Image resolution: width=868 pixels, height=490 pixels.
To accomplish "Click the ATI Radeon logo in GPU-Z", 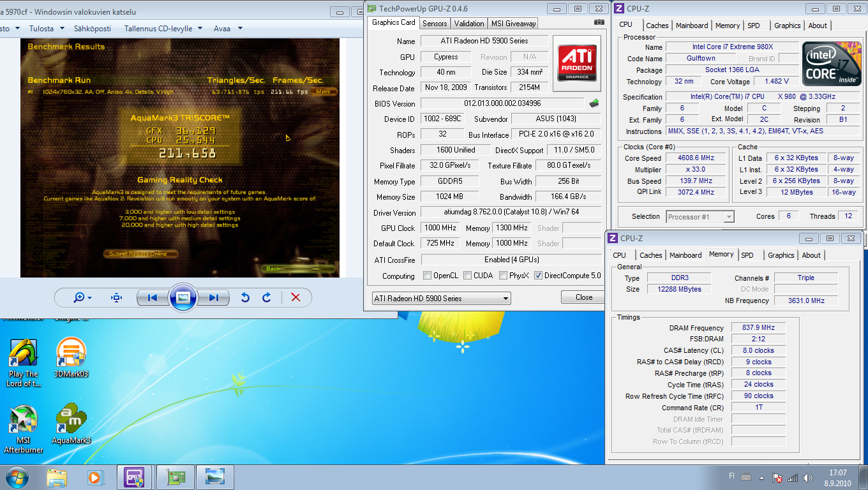I will (578, 63).
